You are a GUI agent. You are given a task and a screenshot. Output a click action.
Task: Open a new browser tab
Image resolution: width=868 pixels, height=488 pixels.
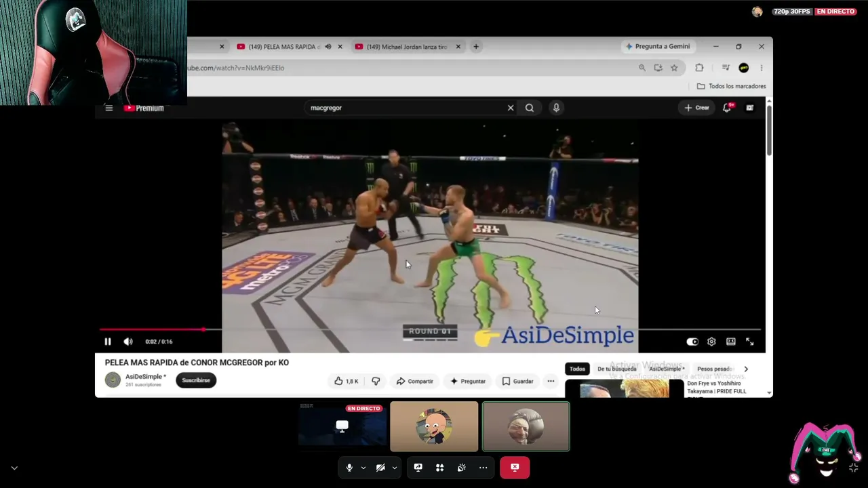pyautogui.click(x=476, y=47)
